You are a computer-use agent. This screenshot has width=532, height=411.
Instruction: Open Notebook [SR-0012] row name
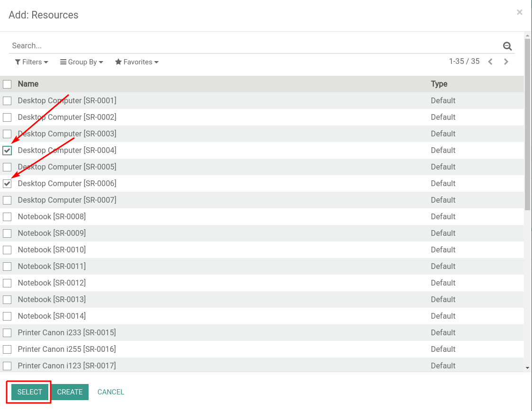point(52,283)
